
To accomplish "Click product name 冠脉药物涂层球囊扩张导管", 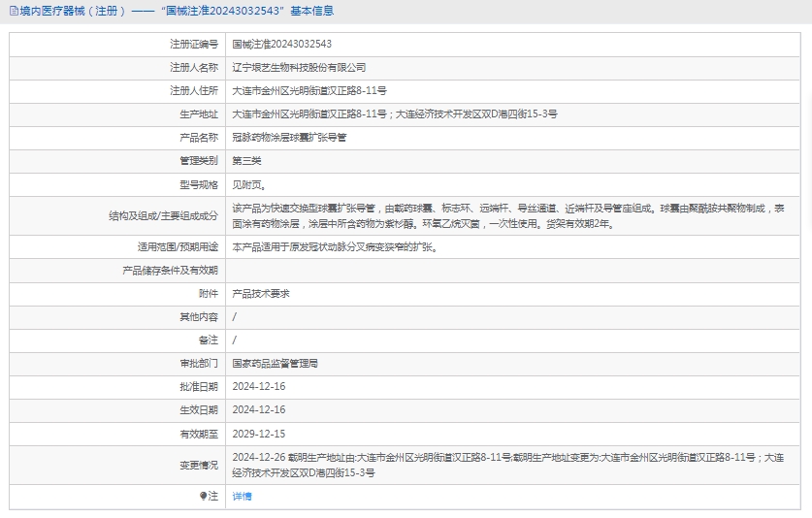I will (289, 138).
